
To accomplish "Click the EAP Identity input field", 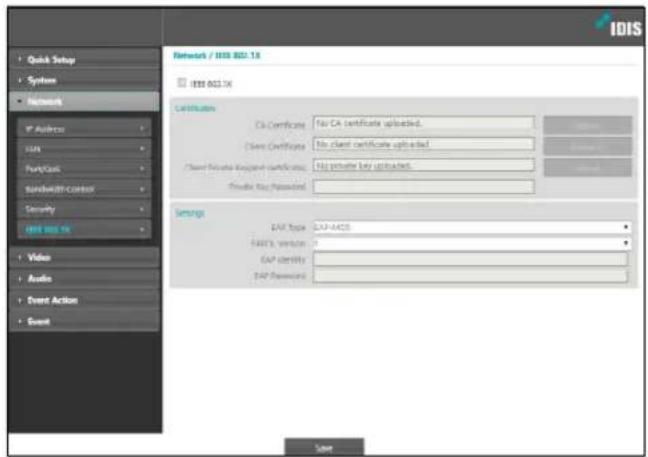I will click(x=470, y=259).
